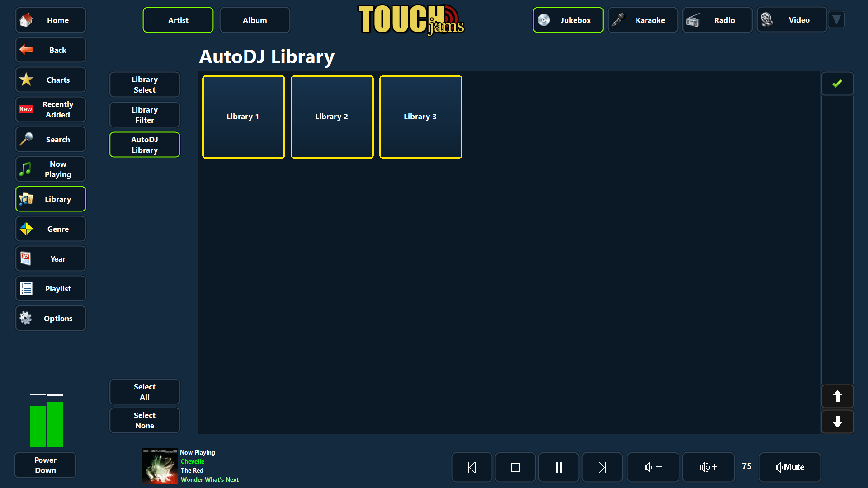868x488 pixels.
Task: Switch to the Album tab
Action: (x=255, y=20)
